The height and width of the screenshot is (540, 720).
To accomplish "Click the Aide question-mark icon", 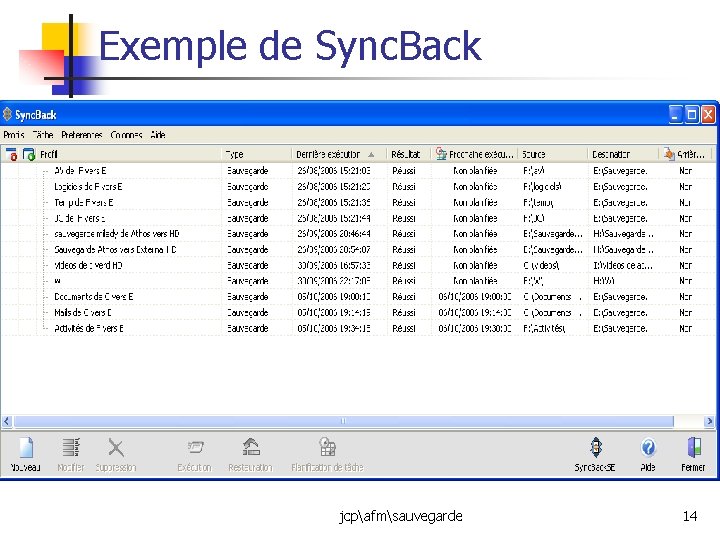I will click(648, 447).
